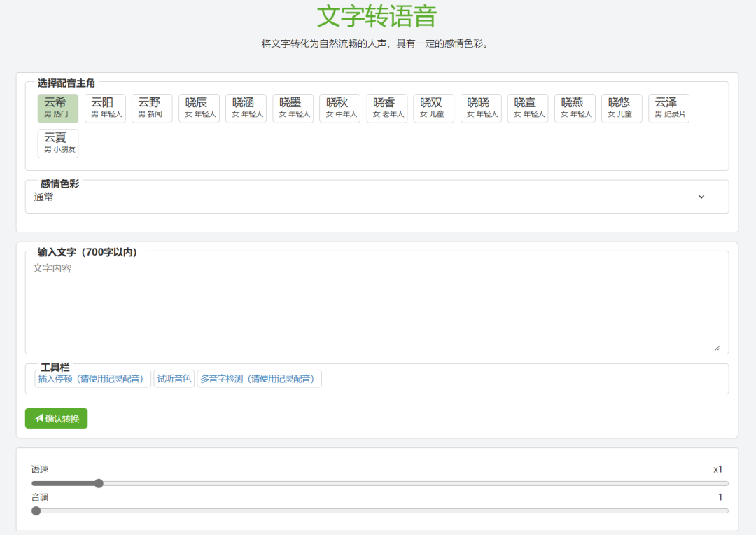Choose the 云阳 male young voice
Image resolution: width=756 pixels, height=535 pixels.
coord(105,108)
